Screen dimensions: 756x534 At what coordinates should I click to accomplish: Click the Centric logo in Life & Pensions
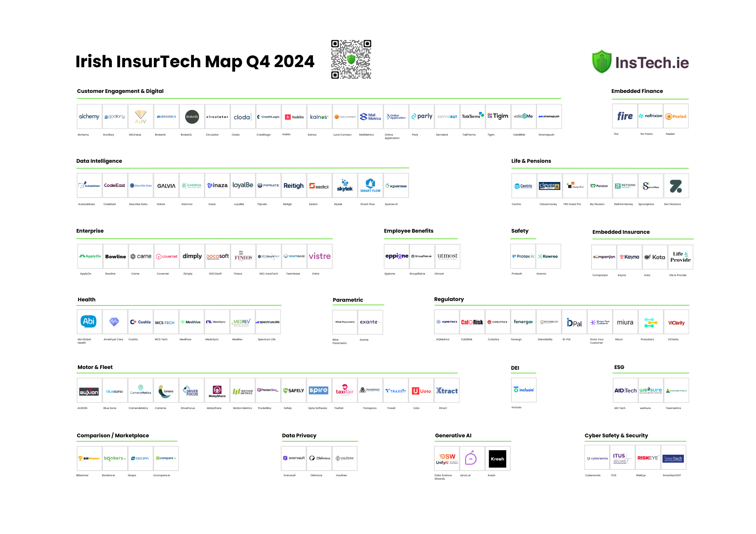coord(524,185)
